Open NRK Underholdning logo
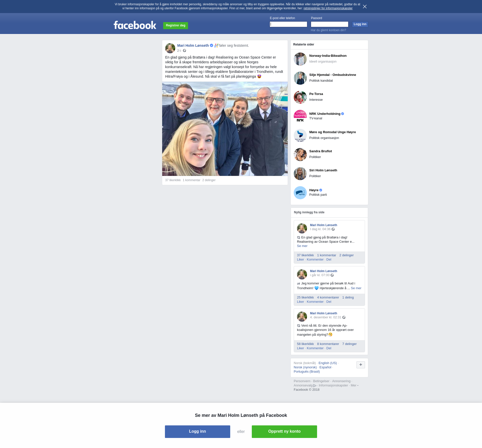The height and width of the screenshot is (448, 482). pyautogui.click(x=300, y=116)
